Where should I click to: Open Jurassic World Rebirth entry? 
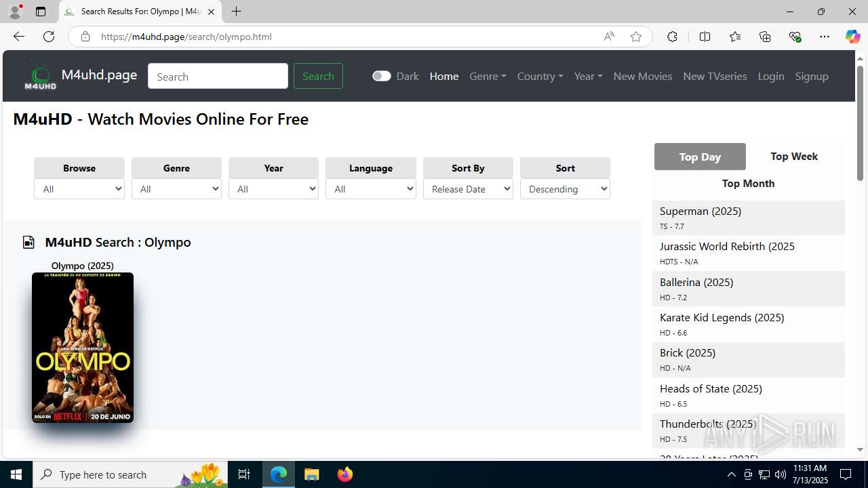727,246
